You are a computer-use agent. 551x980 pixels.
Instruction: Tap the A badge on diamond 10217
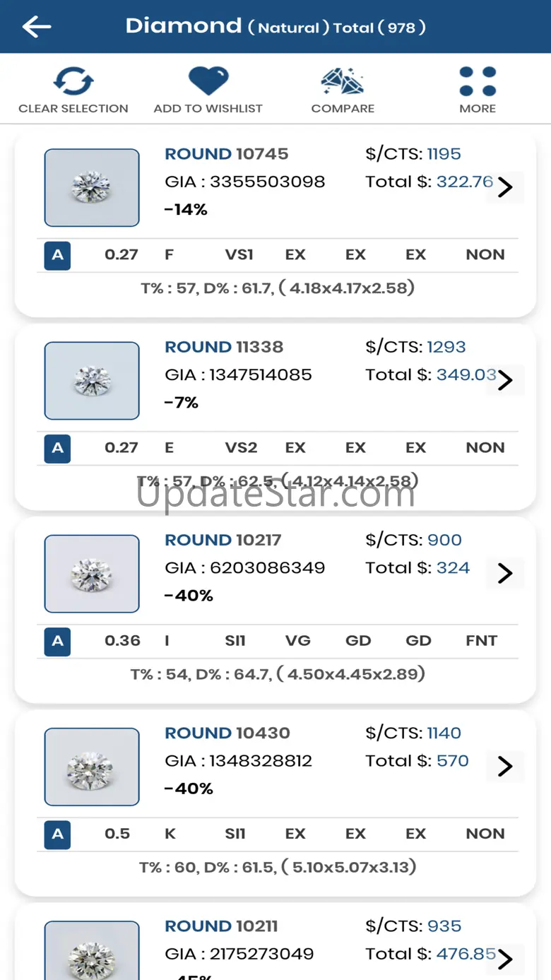(57, 641)
